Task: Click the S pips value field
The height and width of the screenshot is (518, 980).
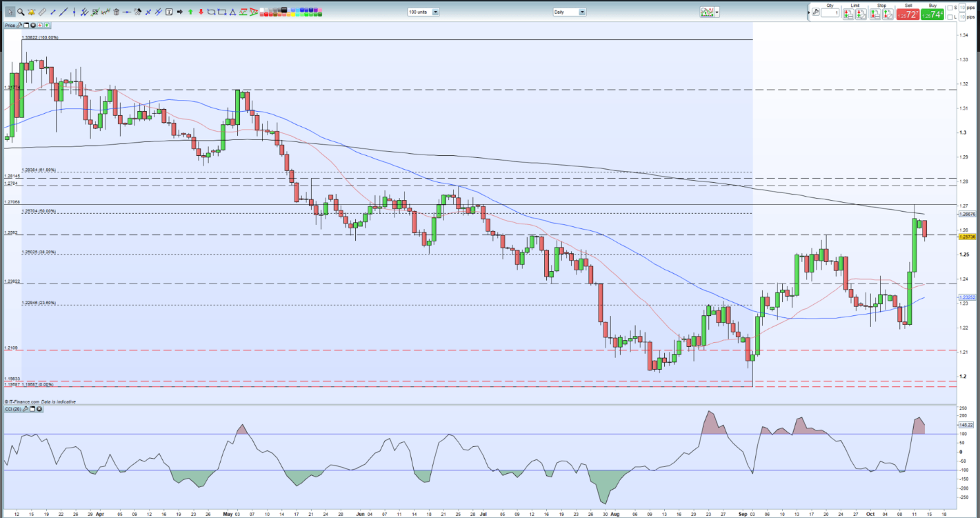Action: pyautogui.click(x=962, y=8)
